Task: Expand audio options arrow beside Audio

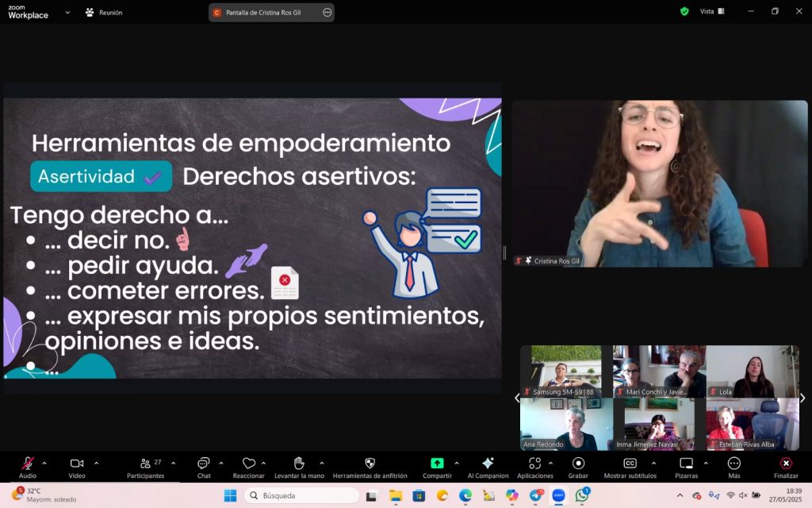Action: pos(44,463)
